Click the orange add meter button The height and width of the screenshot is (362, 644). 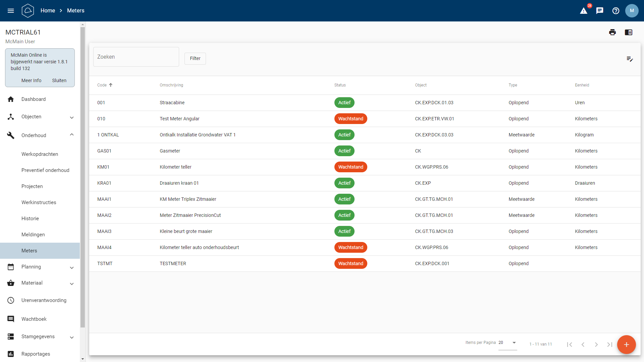pyautogui.click(x=626, y=345)
